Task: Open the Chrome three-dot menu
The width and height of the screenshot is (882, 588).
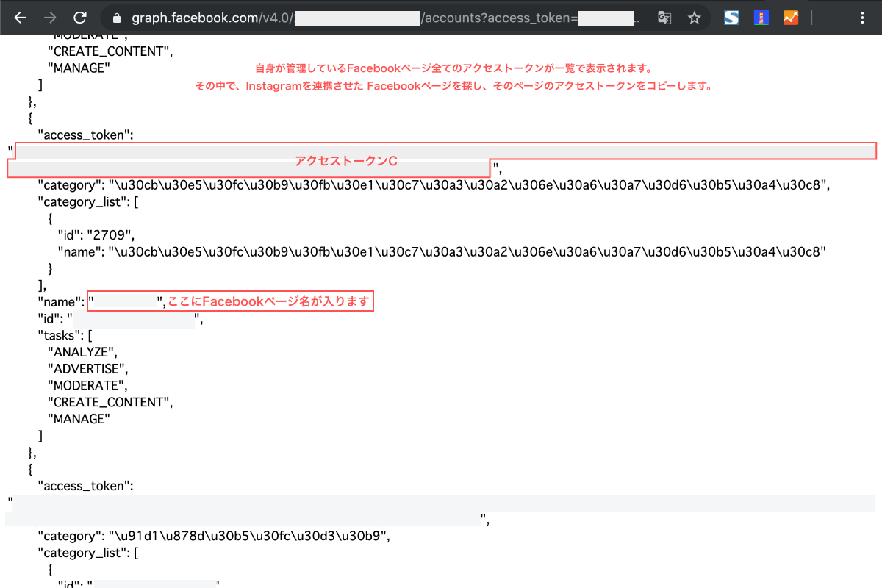Action: [x=862, y=18]
